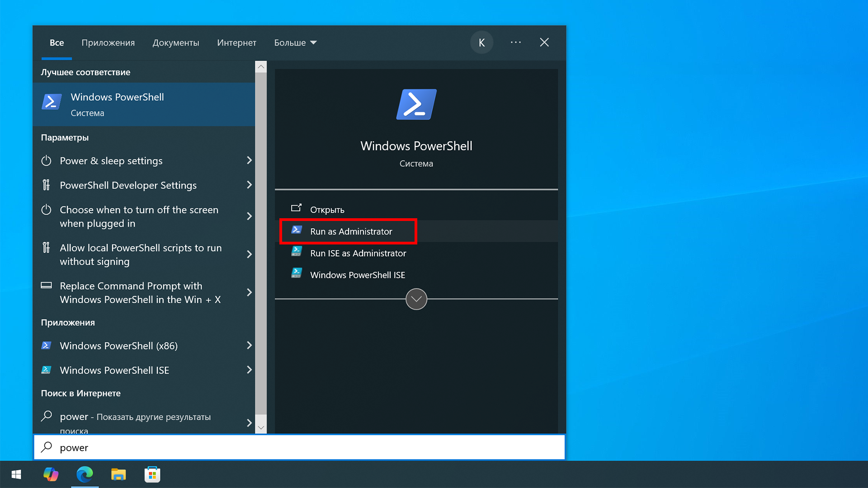Click the Run as Administrator PowerShell icon
The width and height of the screenshot is (868, 488).
pos(297,230)
